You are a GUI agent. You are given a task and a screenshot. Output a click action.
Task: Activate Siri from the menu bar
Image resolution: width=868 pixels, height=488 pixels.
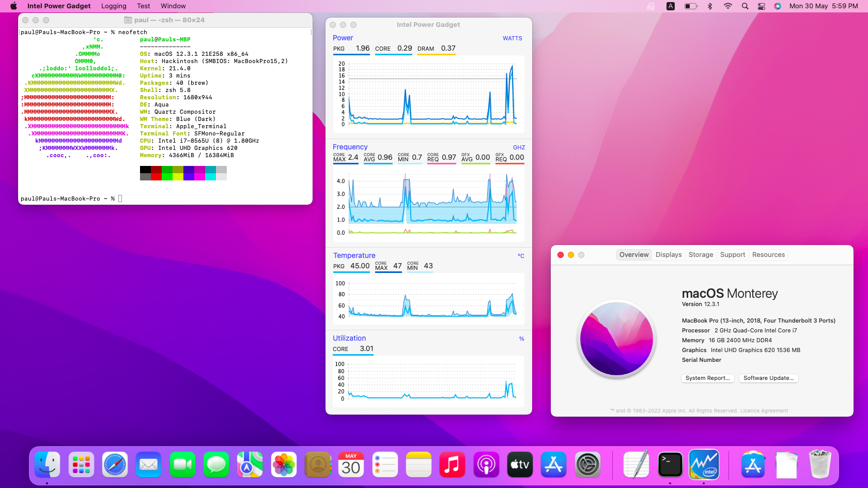778,6
